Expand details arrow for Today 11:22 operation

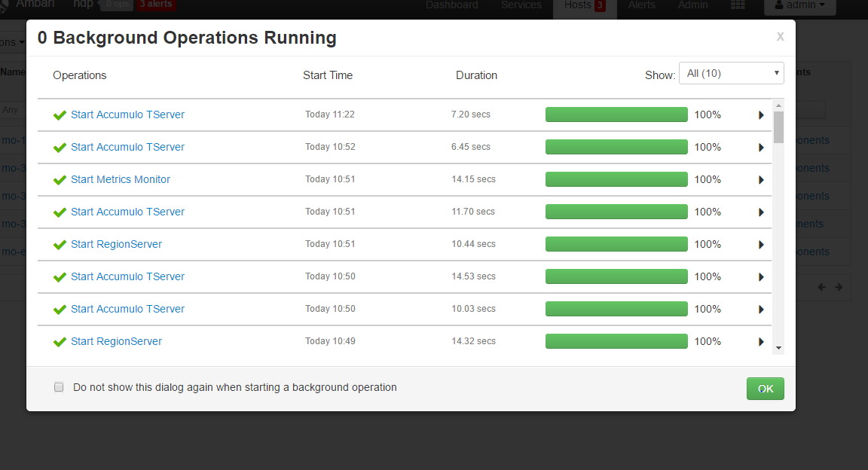point(761,115)
